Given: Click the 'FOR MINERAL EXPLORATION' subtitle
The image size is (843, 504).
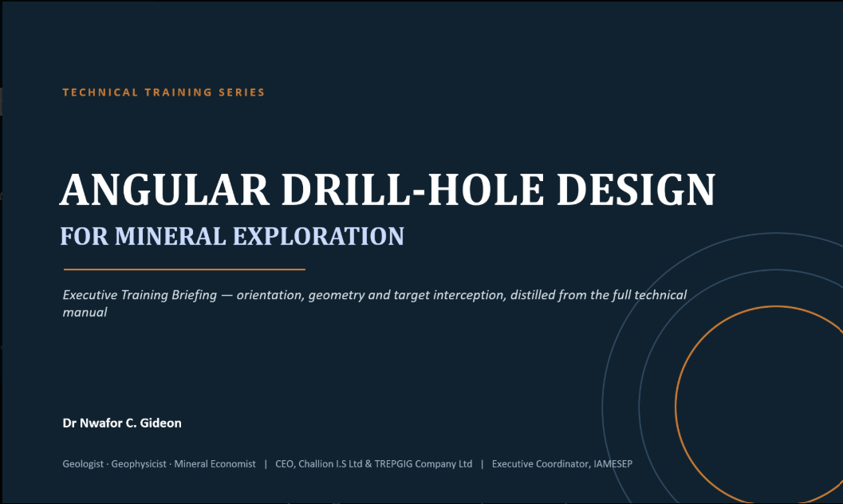Looking at the screenshot, I should point(232,236).
